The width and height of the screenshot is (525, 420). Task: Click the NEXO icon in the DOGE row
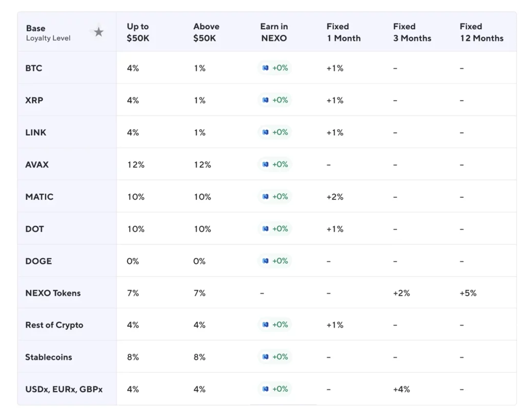click(x=266, y=261)
